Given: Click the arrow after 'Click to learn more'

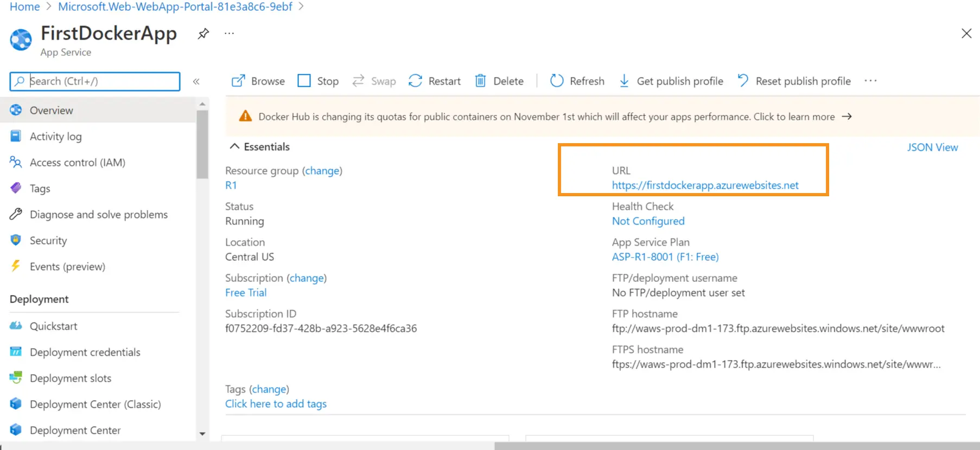Looking at the screenshot, I should coord(847,117).
